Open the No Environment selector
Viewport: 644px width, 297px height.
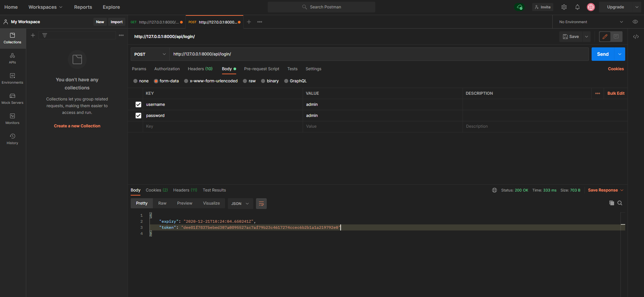pos(591,22)
